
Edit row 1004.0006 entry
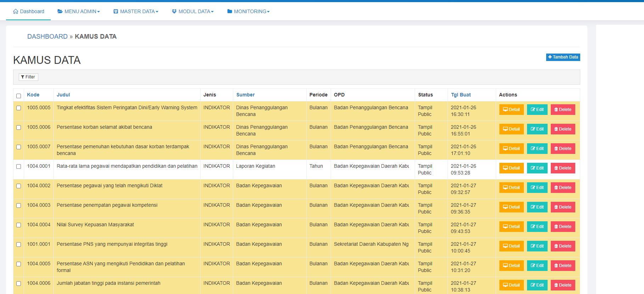tap(537, 285)
